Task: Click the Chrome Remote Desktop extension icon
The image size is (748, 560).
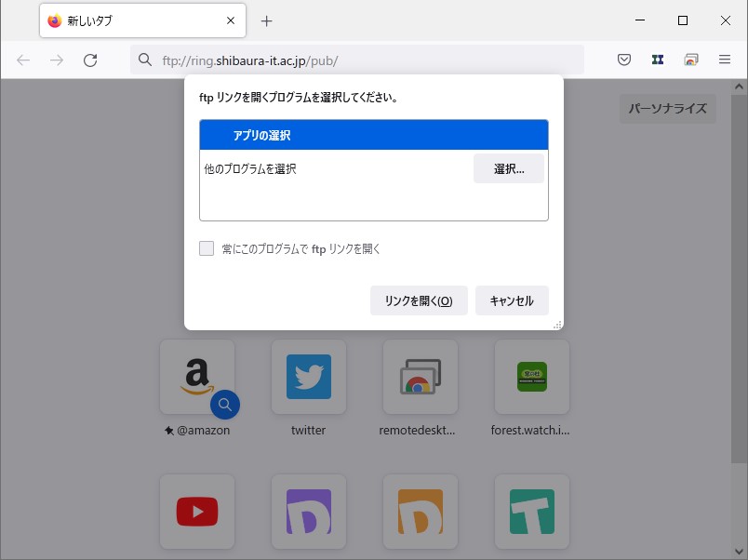Action: point(690,59)
